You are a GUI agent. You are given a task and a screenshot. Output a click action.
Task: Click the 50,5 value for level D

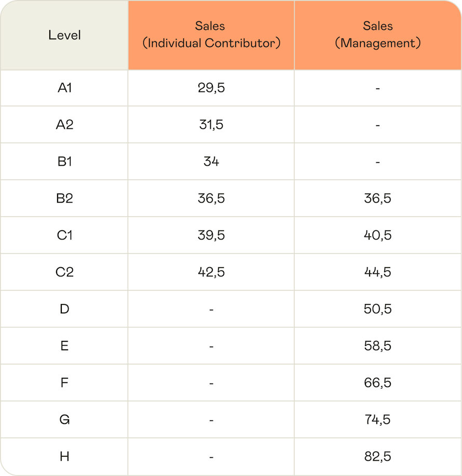(378, 309)
